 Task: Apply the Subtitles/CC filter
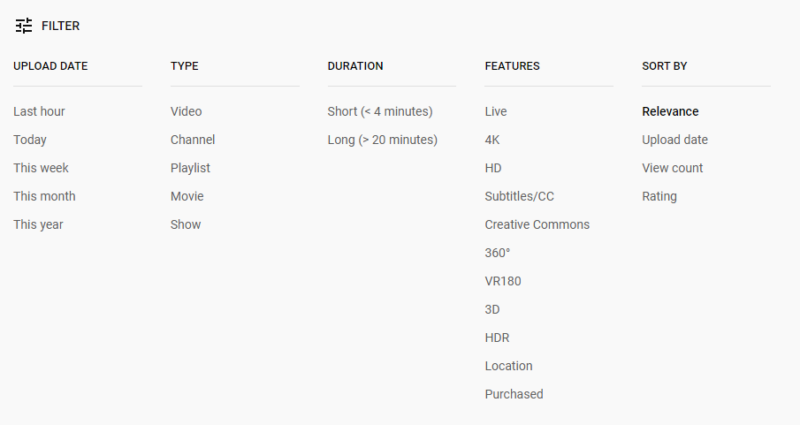[x=517, y=196]
